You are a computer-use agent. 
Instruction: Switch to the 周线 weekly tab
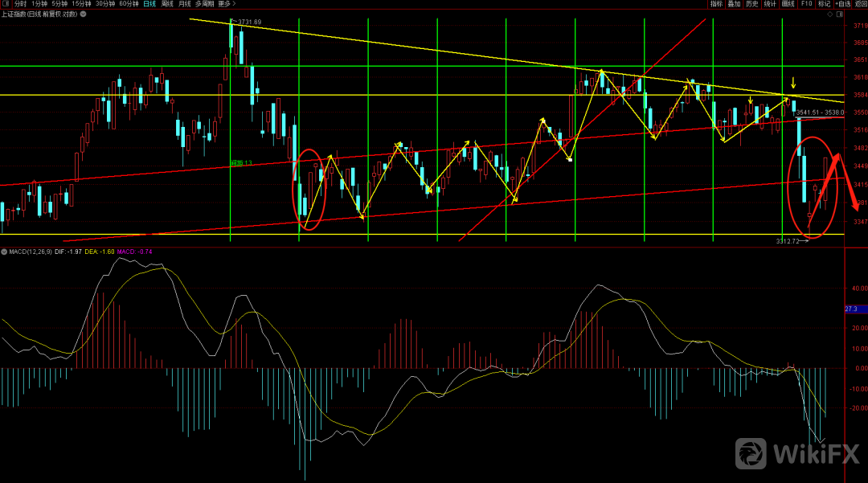pyautogui.click(x=167, y=4)
